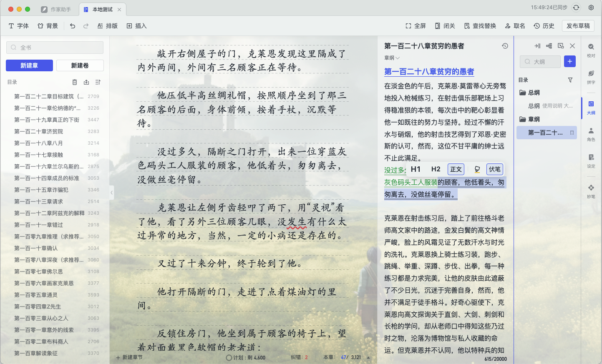Collapse the left chapter sidebar handle

tap(111, 193)
